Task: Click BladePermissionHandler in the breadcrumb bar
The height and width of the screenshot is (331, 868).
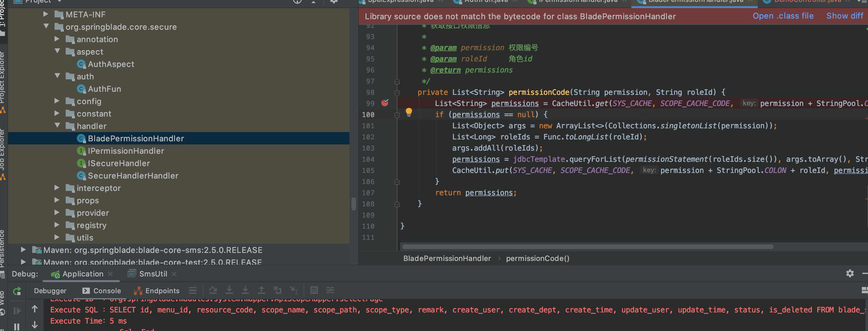Action: pyautogui.click(x=447, y=258)
